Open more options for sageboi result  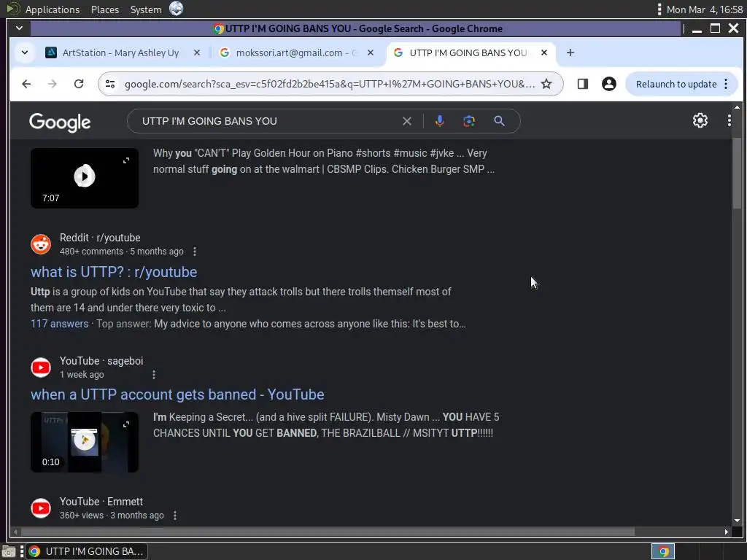[153, 375]
